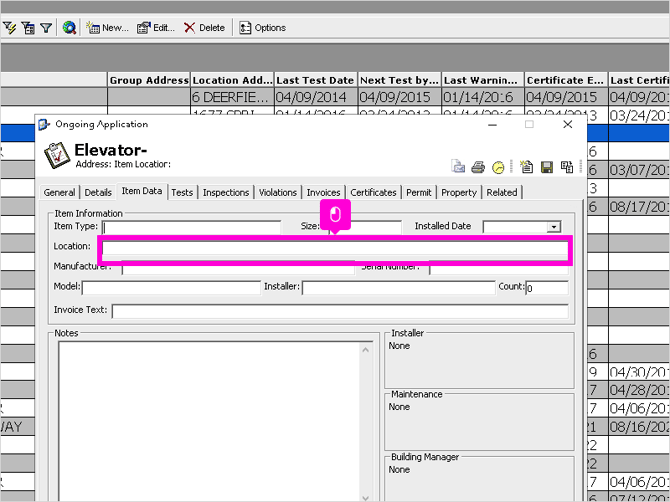Click the Count field showing 0
670x502 pixels.
pos(547,288)
